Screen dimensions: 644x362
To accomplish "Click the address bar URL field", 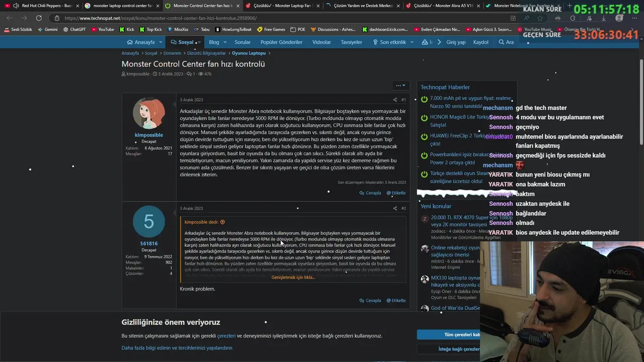I will pos(282,18).
